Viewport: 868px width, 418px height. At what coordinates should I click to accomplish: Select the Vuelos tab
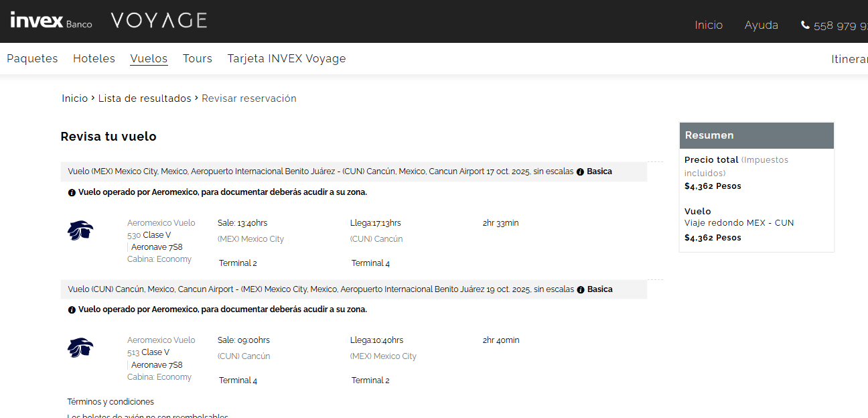click(149, 59)
